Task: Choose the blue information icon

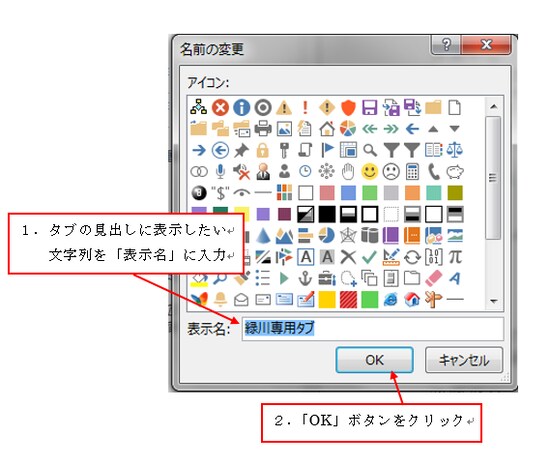Action: tap(242, 108)
